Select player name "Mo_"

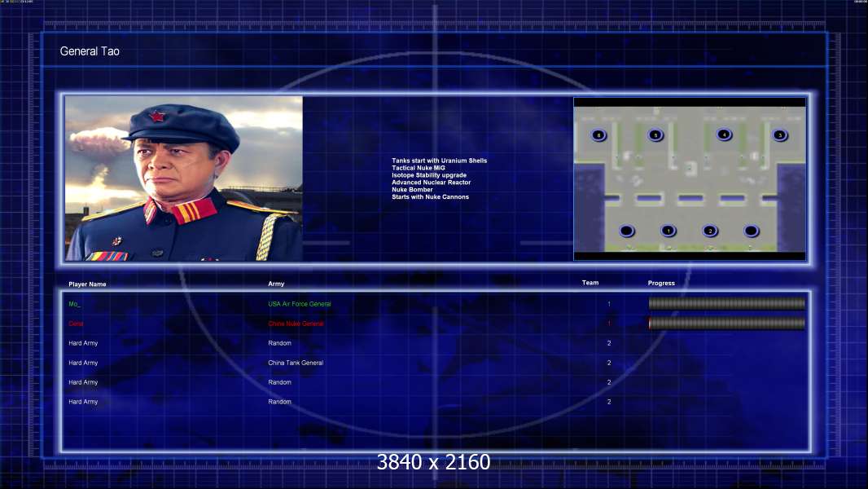click(x=75, y=304)
